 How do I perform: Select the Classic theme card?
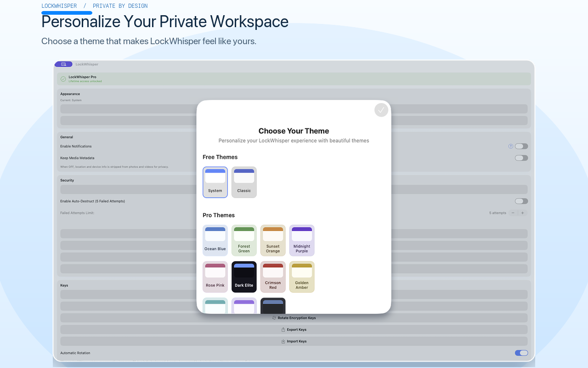[244, 182]
